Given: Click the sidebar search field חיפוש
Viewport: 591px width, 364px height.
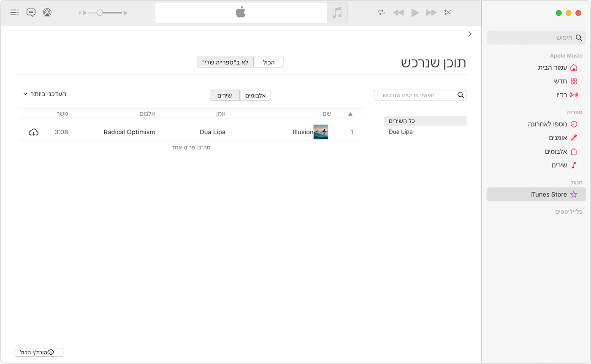Looking at the screenshot, I should coord(536,38).
